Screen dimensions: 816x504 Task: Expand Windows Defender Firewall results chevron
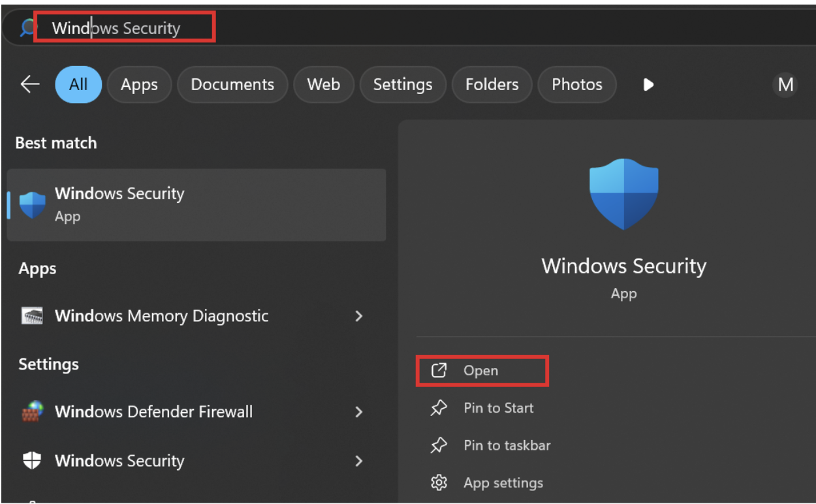pyautogui.click(x=359, y=412)
